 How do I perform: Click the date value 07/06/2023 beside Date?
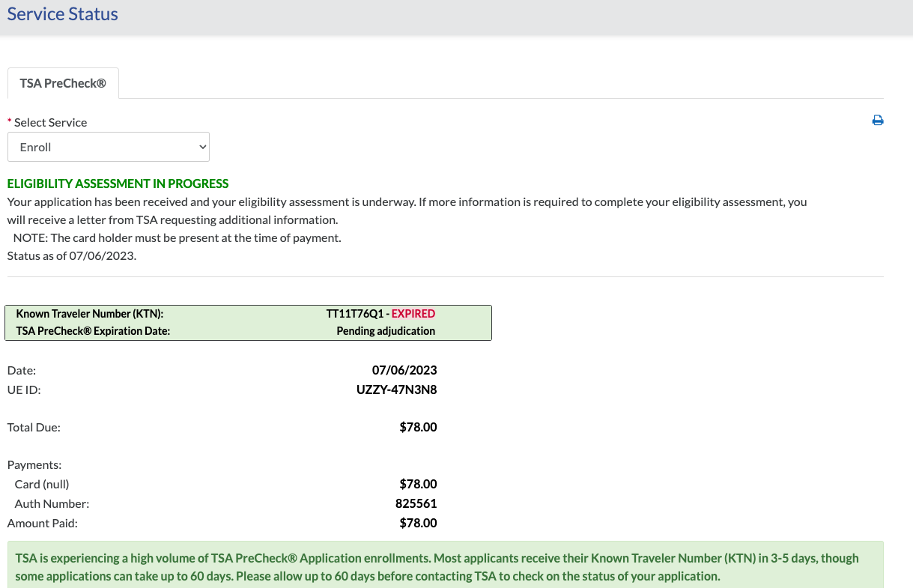tap(404, 370)
